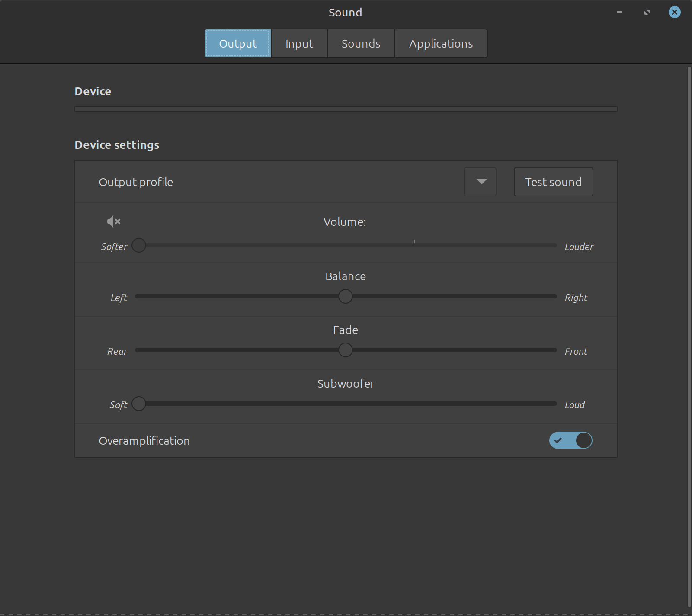Open the Input tab
The image size is (692, 616).
click(299, 43)
